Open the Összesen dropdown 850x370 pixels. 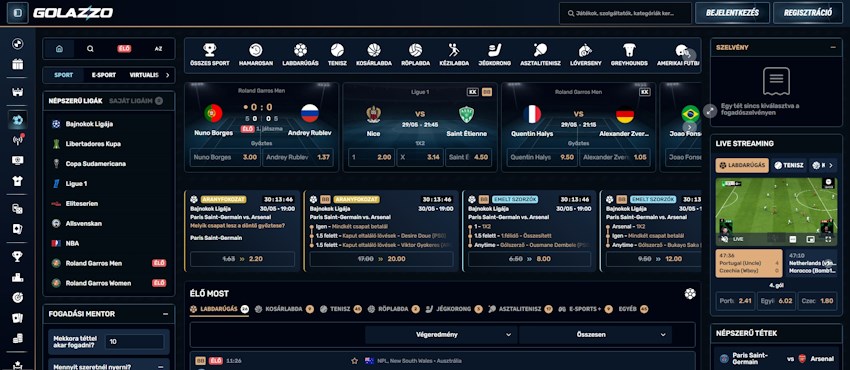[595, 335]
